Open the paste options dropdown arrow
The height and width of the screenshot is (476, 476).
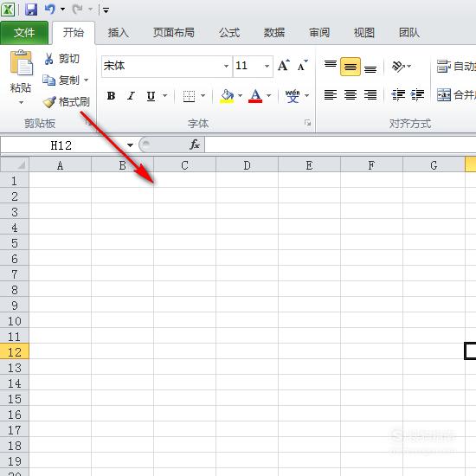[x=21, y=103]
